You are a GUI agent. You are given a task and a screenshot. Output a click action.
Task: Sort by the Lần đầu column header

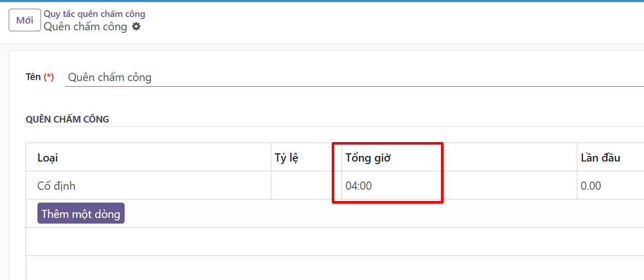600,157
